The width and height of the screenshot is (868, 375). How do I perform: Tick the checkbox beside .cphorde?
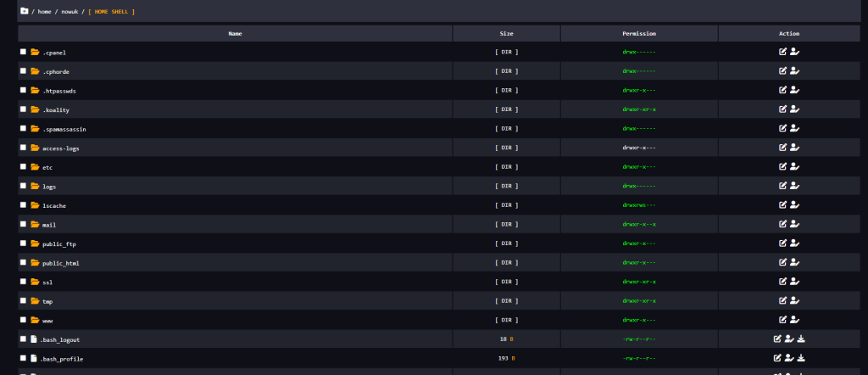click(x=24, y=71)
